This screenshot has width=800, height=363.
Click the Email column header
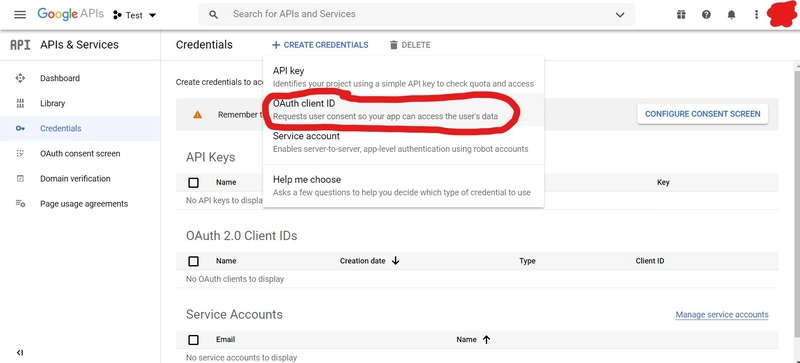pos(226,340)
